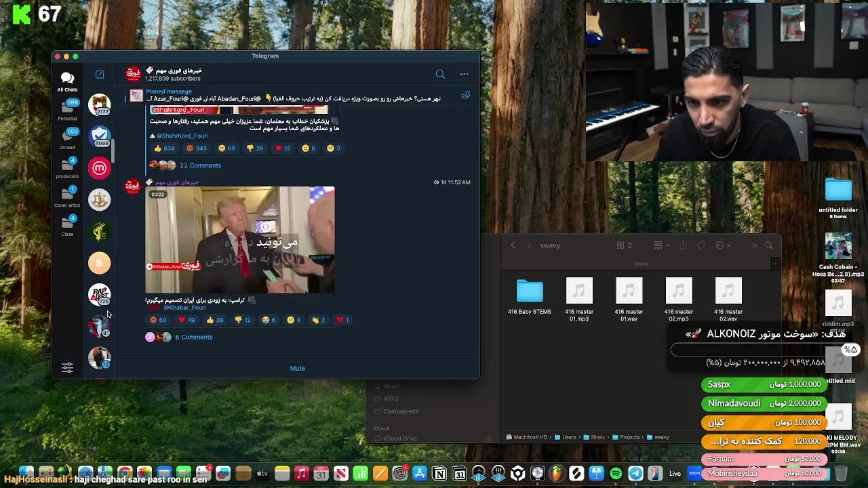
Task: Open the red circle 'm' chat avatar
Action: pos(100,168)
